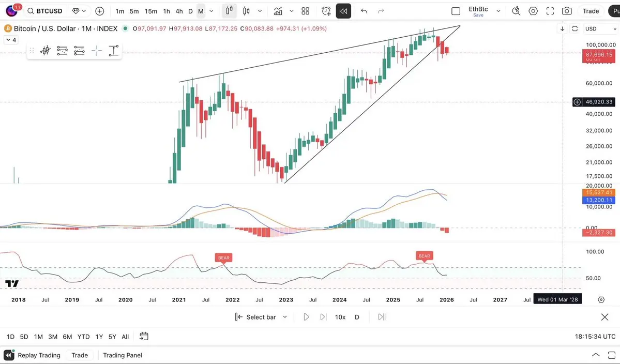Screen dimensions: 620x364
Task: Open the Replay Trading tab
Action: click(33, 355)
